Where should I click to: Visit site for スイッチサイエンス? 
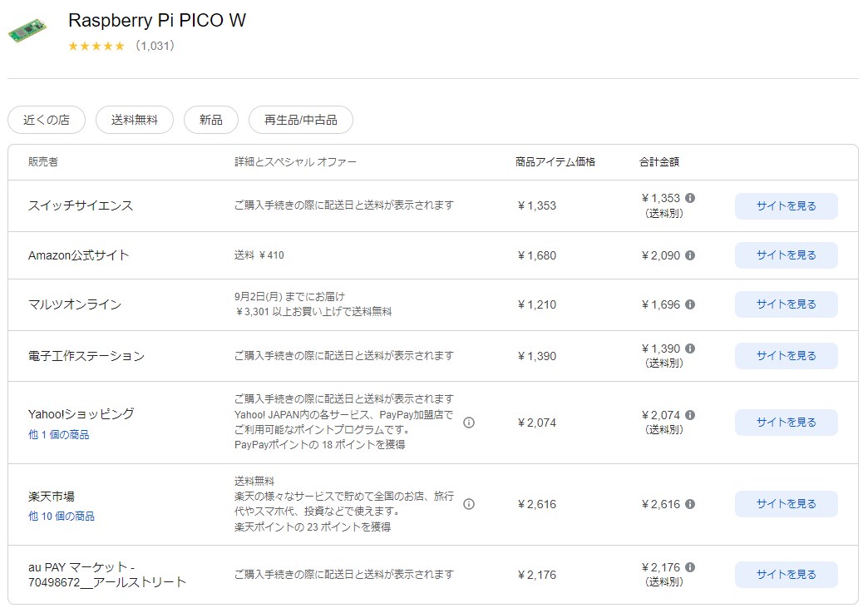786,206
